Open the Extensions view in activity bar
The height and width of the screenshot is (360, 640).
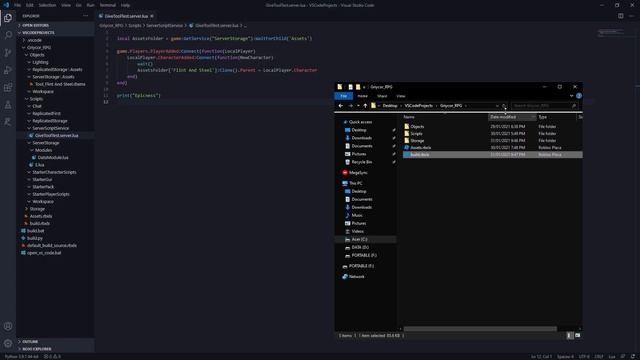pos(8,87)
